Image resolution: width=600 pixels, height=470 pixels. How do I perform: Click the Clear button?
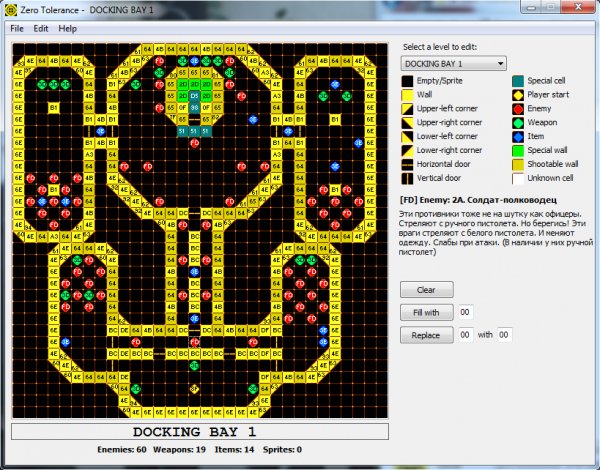click(x=427, y=290)
